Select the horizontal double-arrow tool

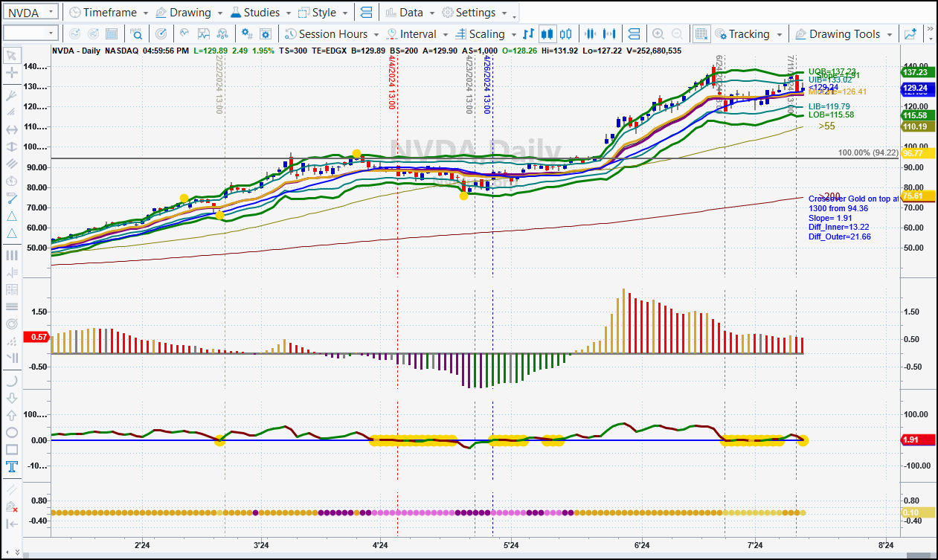[12, 129]
